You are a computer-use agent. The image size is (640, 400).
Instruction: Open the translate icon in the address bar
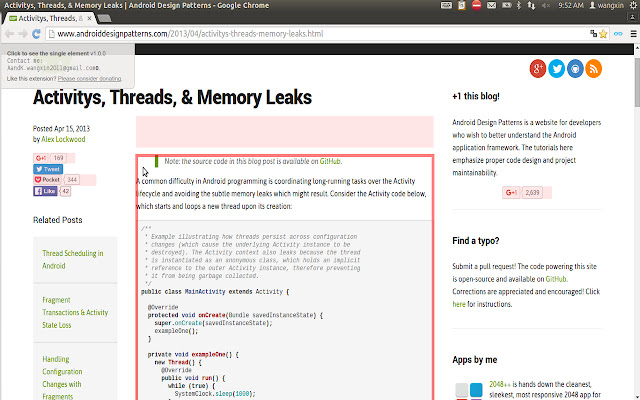click(593, 33)
